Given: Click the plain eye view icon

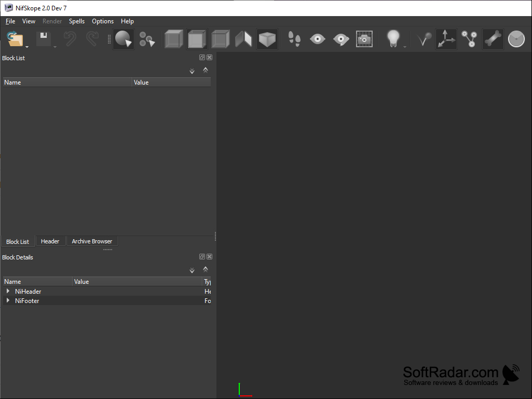Looking at the screenshot, I should click(x=318, y=39).
